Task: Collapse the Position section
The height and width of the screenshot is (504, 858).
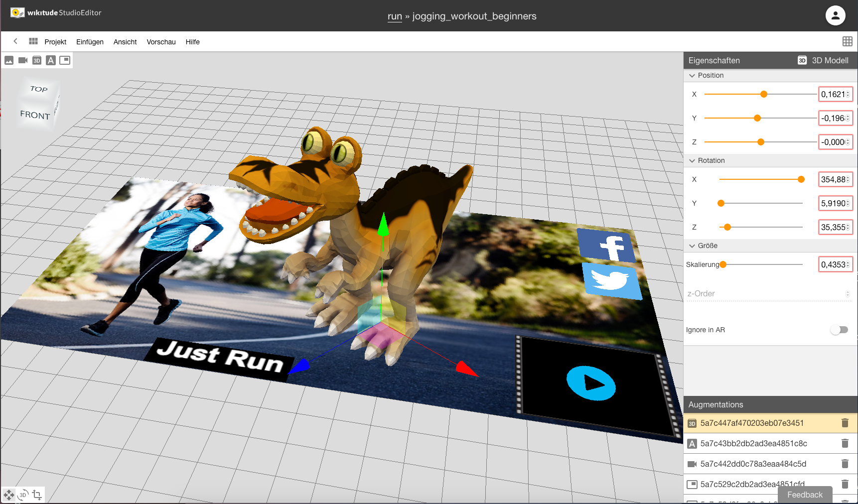Action: click(x=692, y=75)
